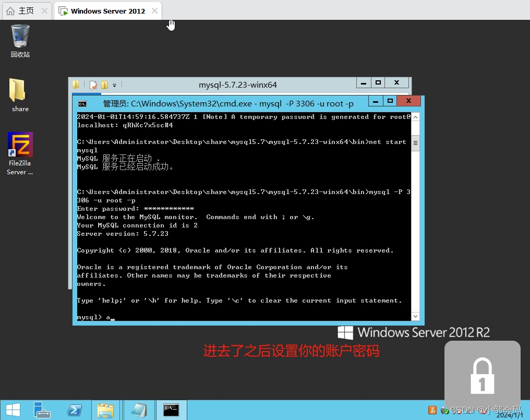Click folder icon in mysql-5.7.23-winx64 title bar
This screenshot has height=420, width=530.
pos(76,85)
